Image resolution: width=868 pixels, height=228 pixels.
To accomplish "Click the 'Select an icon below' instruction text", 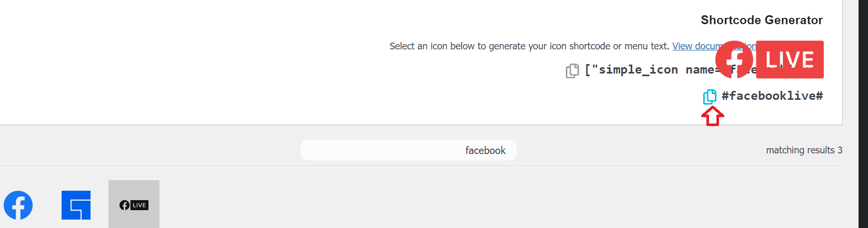I will click(529, 46).
